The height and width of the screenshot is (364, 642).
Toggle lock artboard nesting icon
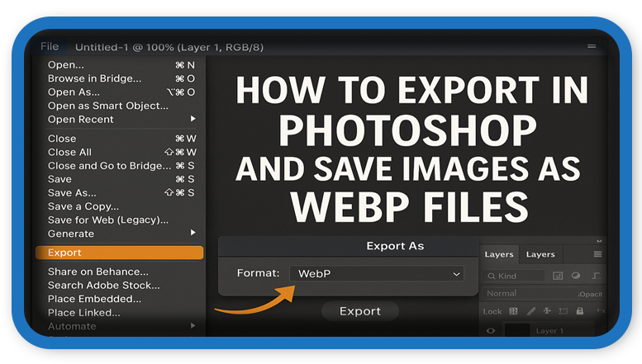[564, 311]
